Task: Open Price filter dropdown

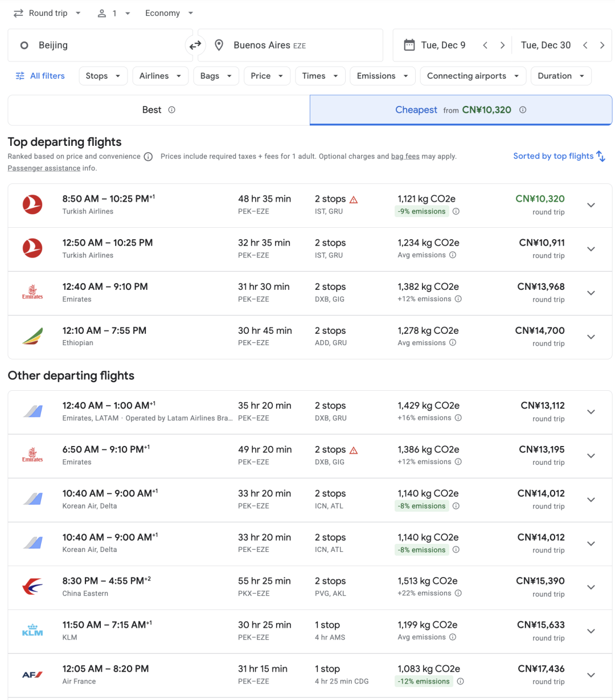Action: [x=267, y=76]
